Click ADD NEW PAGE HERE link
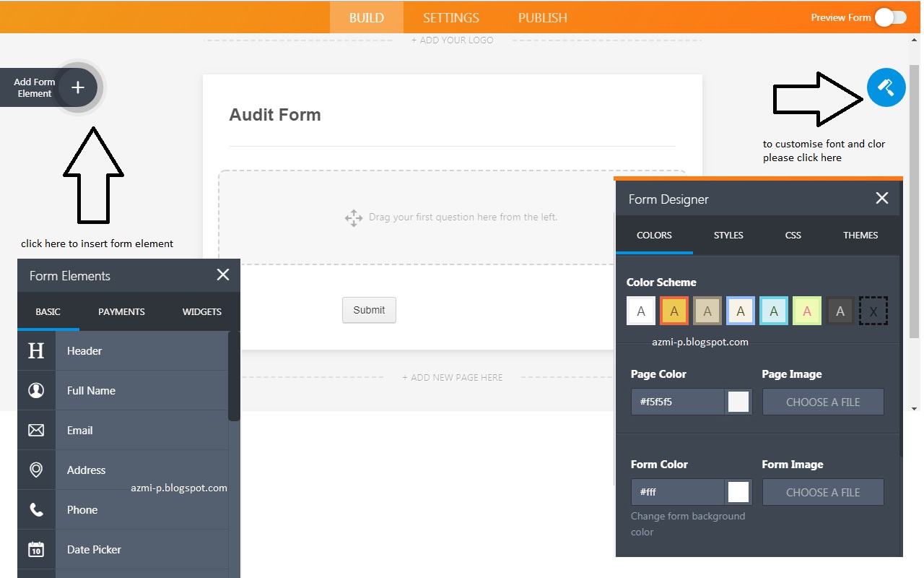Image resolution: width=924 pixels, height=578 pixels. pyautogui.click(x=453, y=378)
